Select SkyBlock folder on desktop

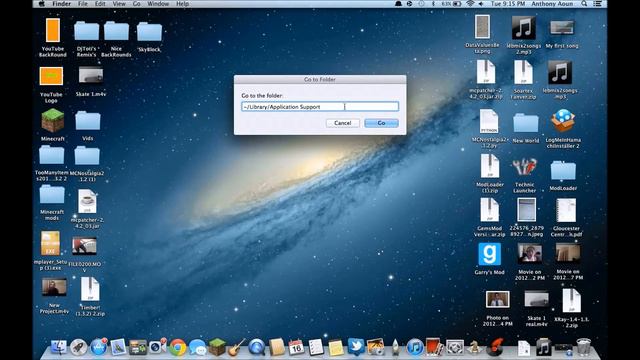click(x=149, y=32)
